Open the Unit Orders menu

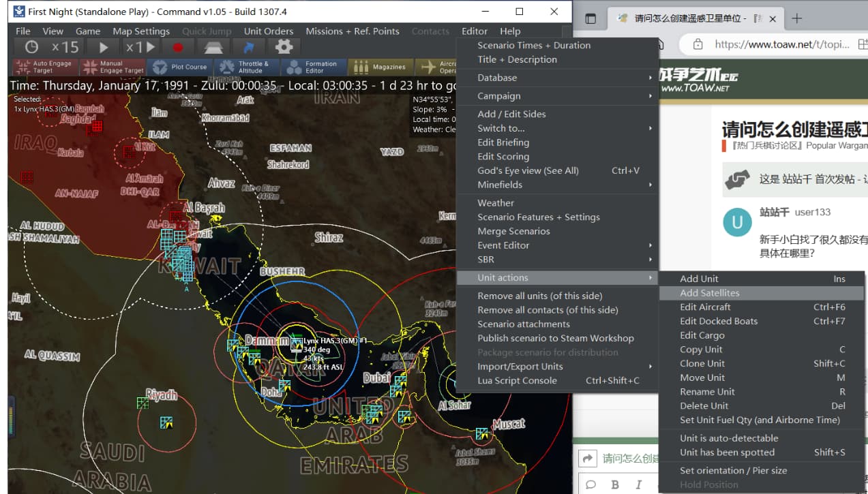coord(269,31)
